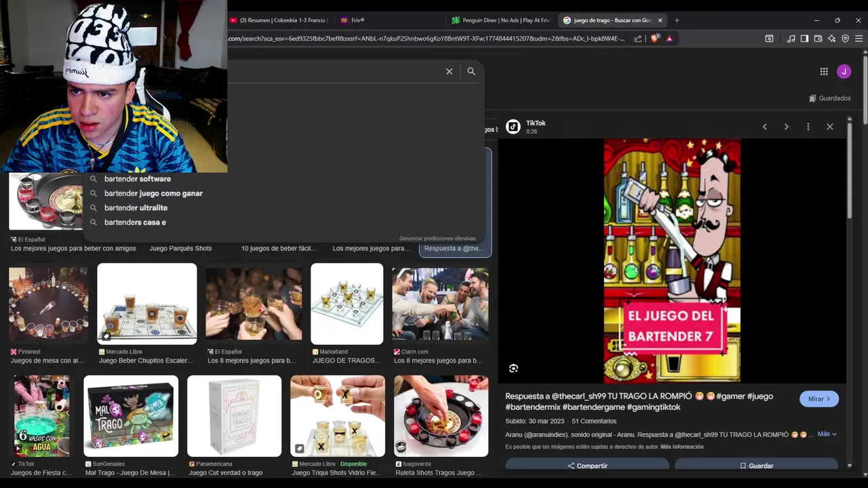Viewport: 868px width, 488px height.
Task: Go to next image in preview panel
Action: [x=787, y=127]
